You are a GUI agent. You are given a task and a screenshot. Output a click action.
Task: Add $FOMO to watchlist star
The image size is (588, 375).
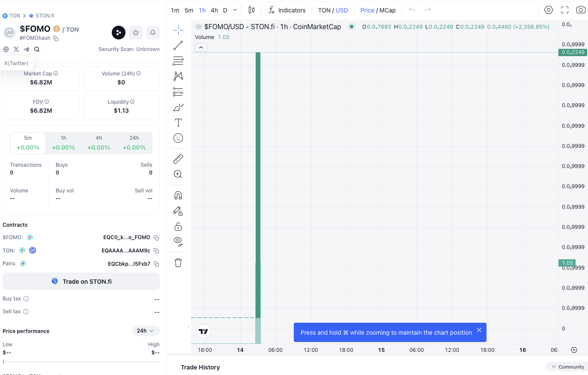pos(136,33)
